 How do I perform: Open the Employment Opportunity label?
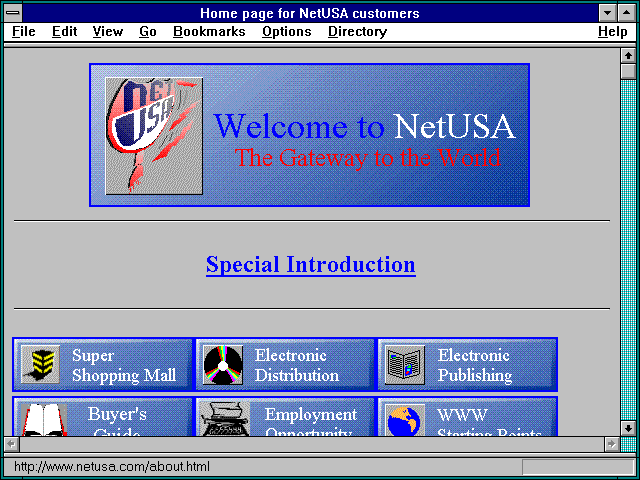click(x=311, y=421)
